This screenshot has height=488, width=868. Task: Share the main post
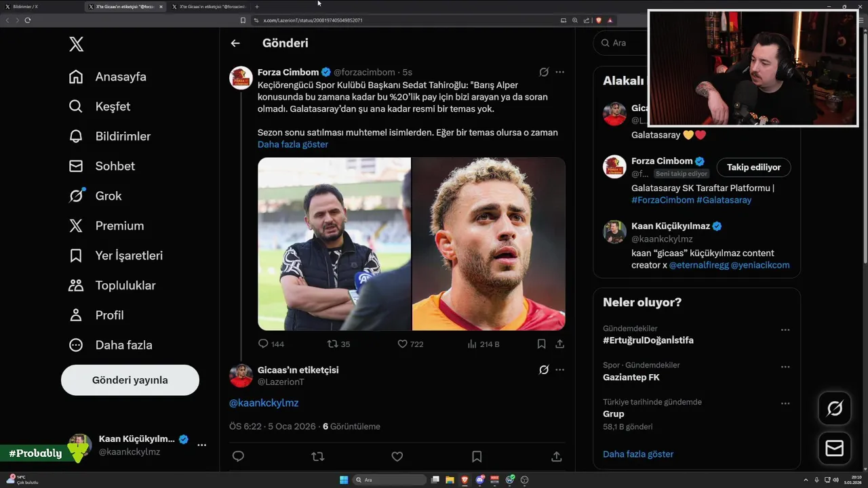point(556,456)
